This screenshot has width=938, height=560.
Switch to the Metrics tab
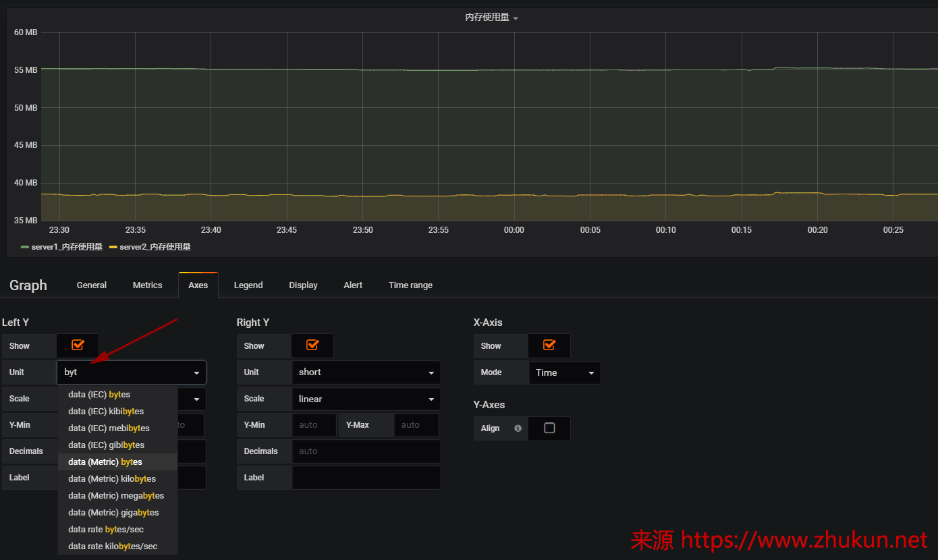click(147, 285)
